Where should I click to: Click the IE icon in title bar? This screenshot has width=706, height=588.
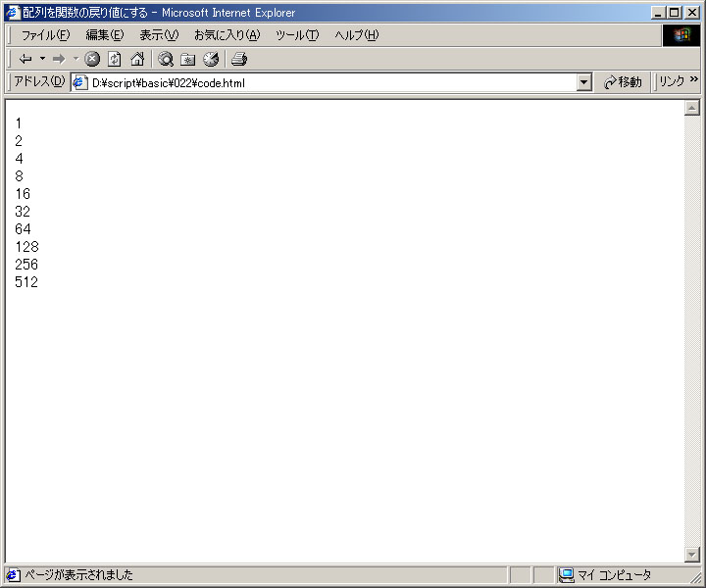14,13
